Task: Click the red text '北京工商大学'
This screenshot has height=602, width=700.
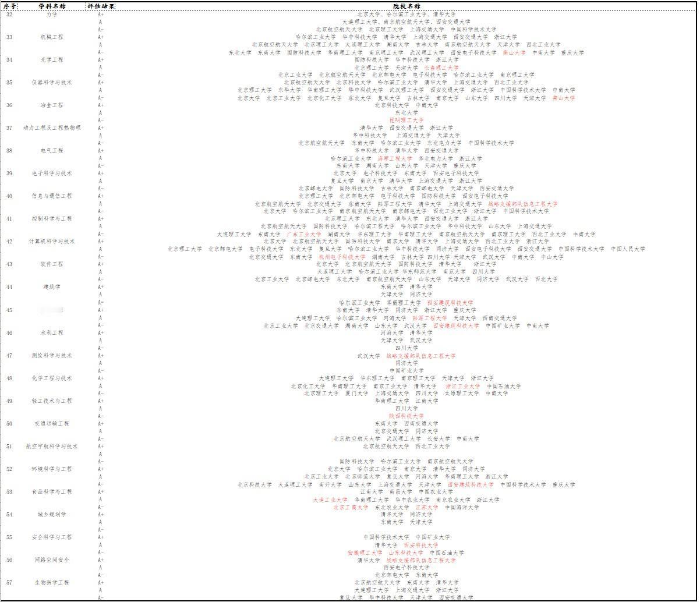Action: click(x=351, y=507)
